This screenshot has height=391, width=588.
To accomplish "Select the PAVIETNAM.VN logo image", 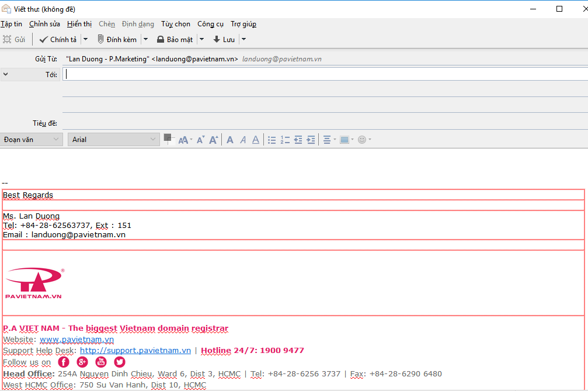I will pyautogui.click(x=34, y=283).
